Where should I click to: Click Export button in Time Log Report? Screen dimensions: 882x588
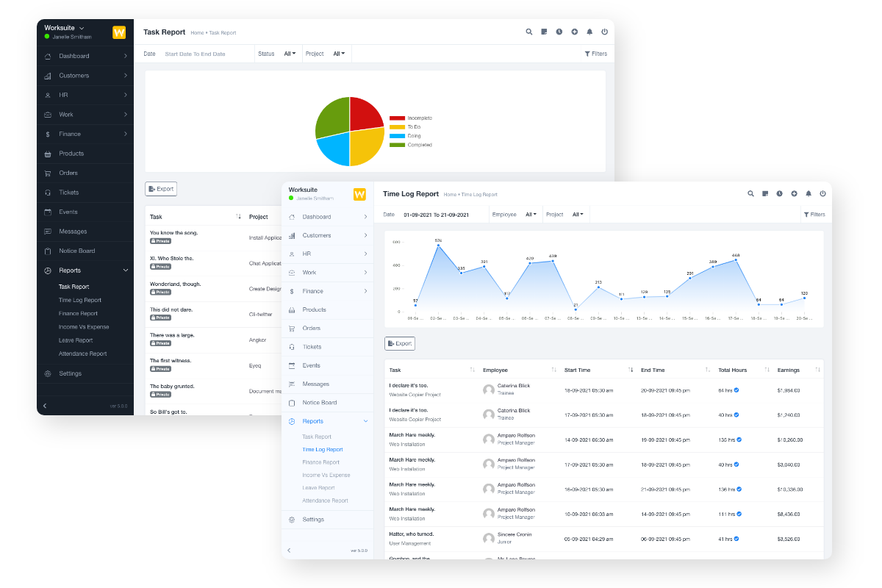coord(400,343)
